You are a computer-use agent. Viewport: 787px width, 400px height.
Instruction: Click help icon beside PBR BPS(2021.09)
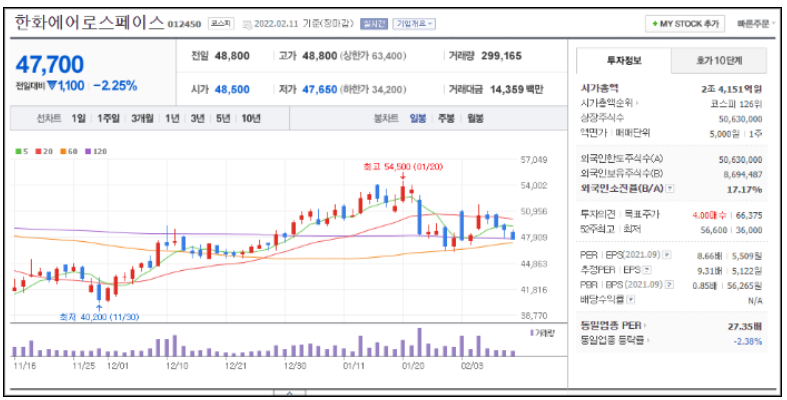[x=668, y=285]
